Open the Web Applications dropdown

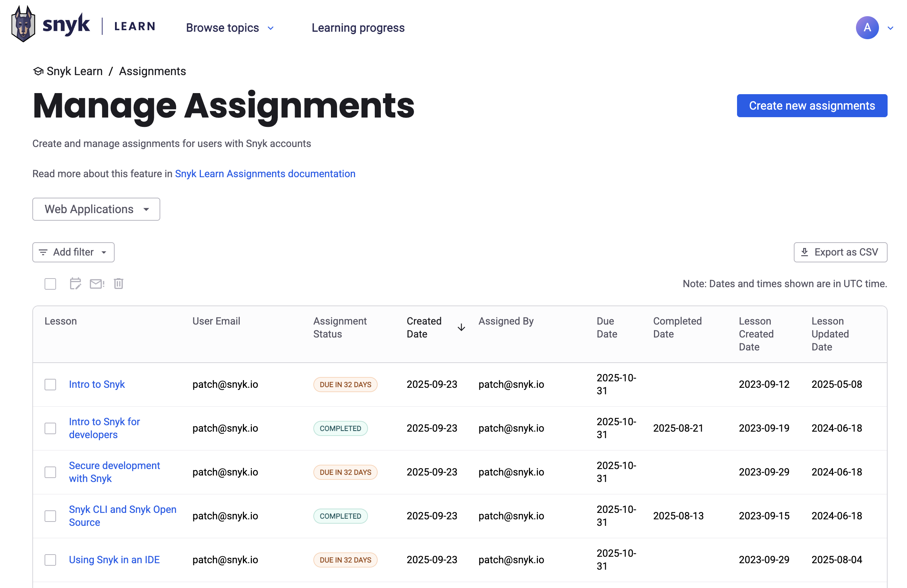(96, 209)
